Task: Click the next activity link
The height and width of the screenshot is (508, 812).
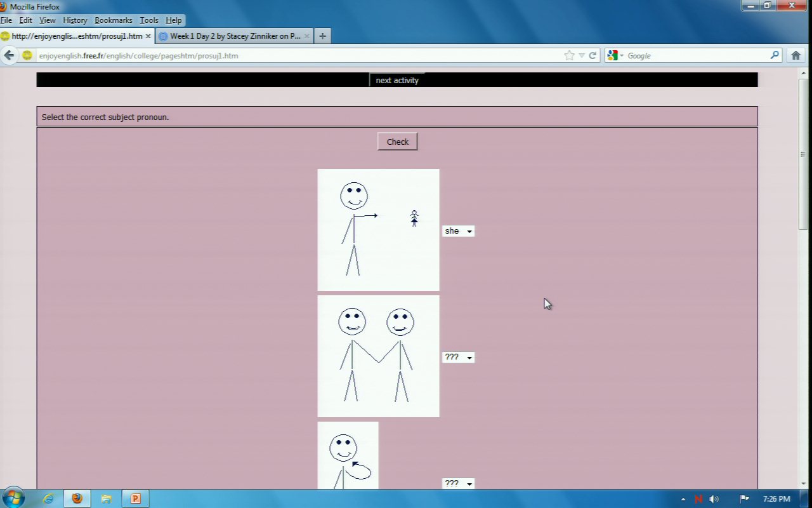Action: tap(397, 81)
